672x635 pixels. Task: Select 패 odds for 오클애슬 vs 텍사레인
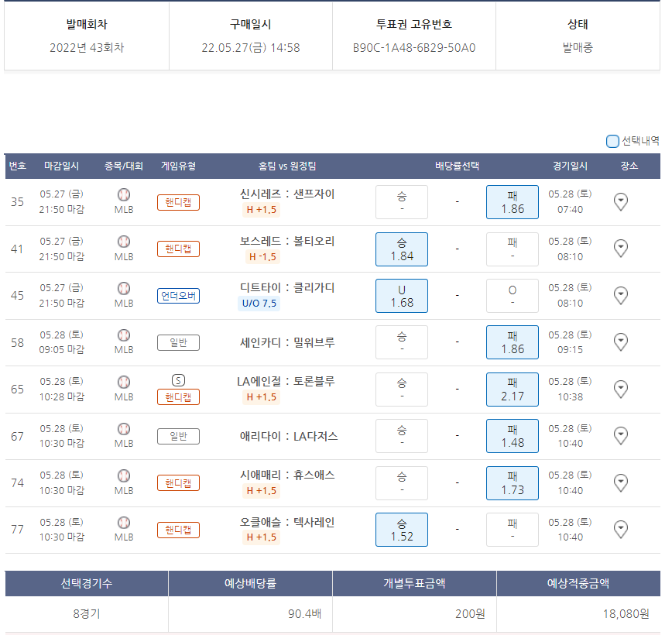(513, 530)
